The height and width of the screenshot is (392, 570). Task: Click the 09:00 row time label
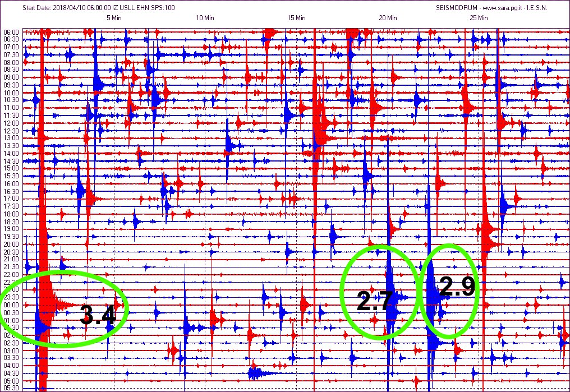click(12, 77)
